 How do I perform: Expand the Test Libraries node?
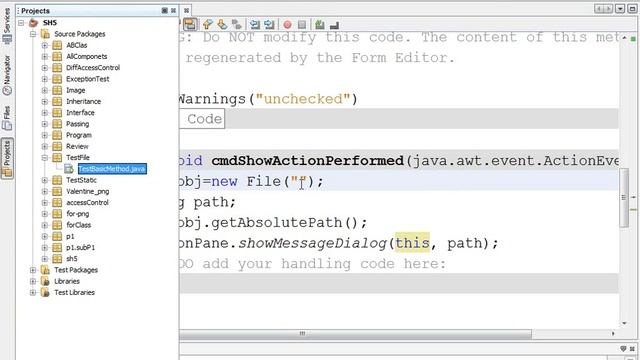(x=33, y=292)
